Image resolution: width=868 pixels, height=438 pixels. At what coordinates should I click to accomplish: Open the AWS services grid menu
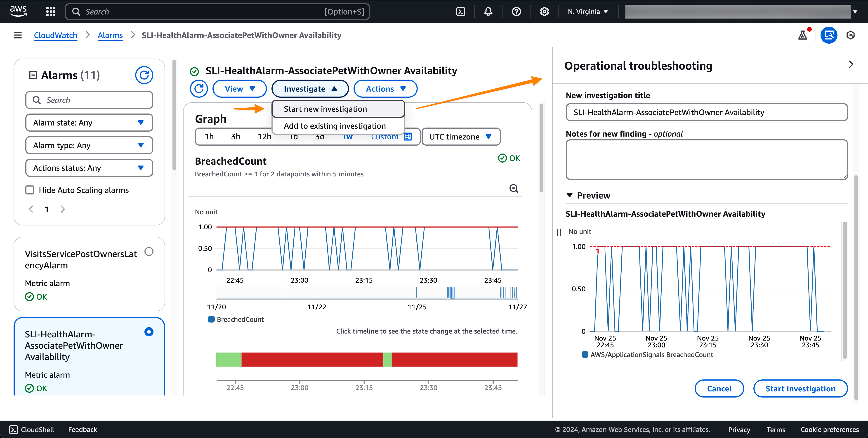point(51,12)
